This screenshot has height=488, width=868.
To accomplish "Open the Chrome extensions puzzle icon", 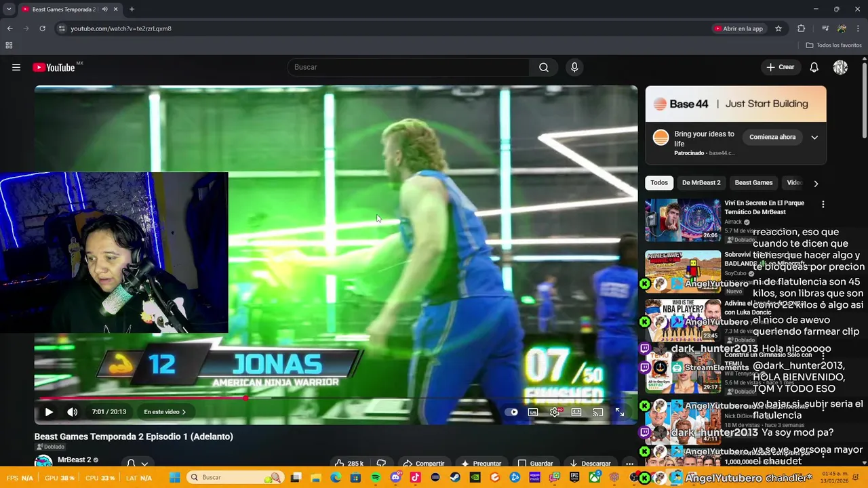I will coord(802,28).
